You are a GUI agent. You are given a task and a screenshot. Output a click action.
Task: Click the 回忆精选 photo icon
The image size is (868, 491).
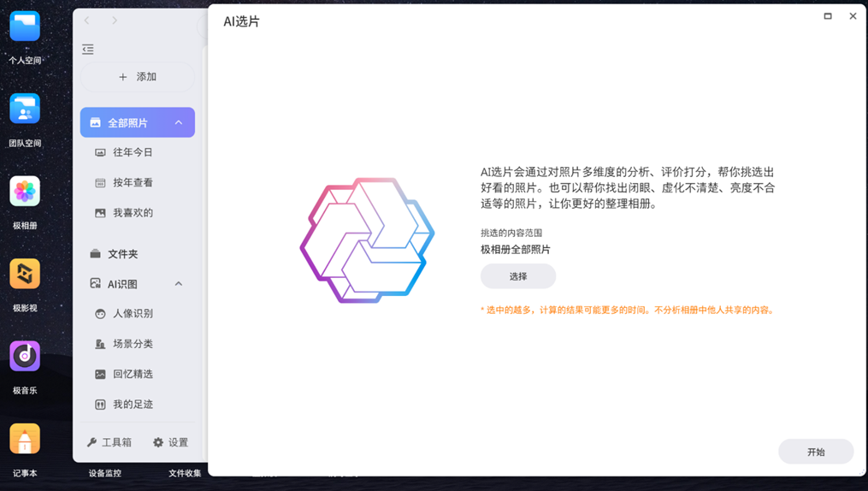100,374
